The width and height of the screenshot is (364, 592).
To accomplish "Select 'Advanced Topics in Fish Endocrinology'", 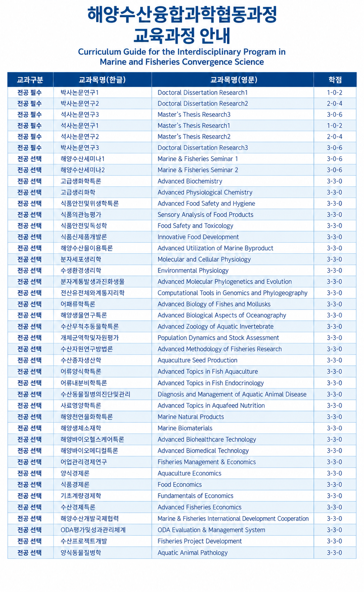I will [211, 383].
